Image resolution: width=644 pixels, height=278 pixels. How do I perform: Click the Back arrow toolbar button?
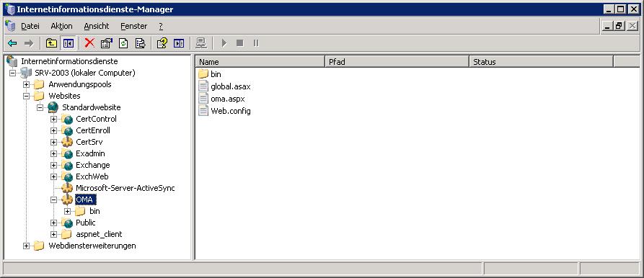[x=12, y=43]
